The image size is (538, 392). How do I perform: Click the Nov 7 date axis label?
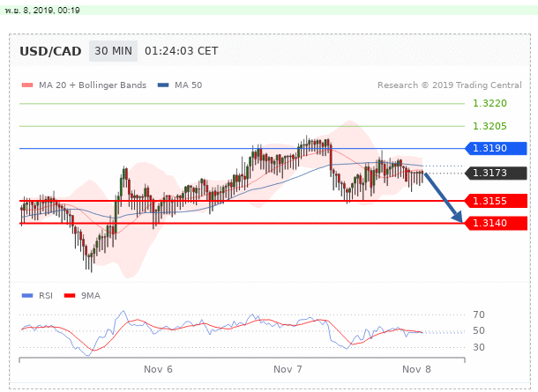point(288,369)
